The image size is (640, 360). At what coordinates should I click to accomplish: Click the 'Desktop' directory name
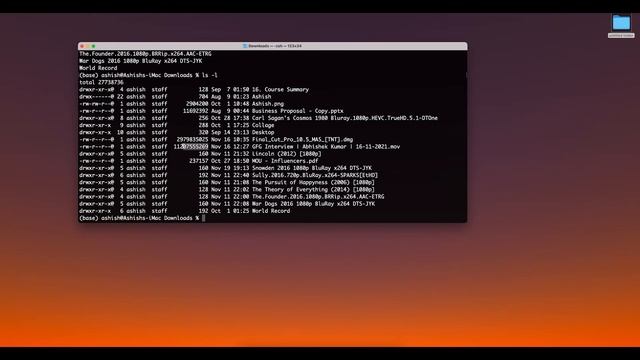pos(263,132)
